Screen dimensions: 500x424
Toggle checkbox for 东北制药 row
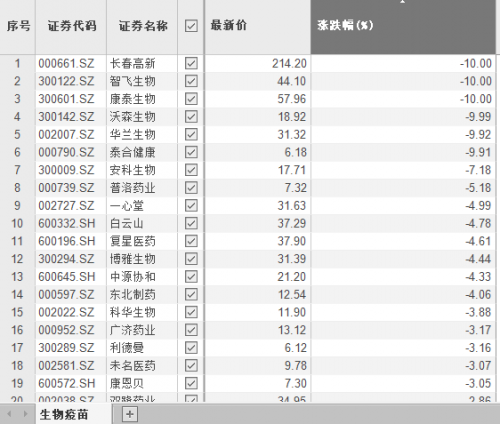coord(191,294)
